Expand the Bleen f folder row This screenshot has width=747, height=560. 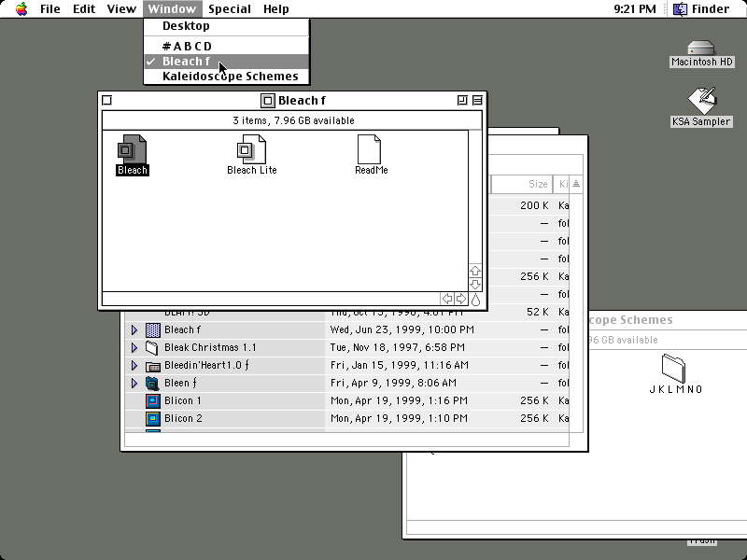pyautogui.click(x=134, y=384)
